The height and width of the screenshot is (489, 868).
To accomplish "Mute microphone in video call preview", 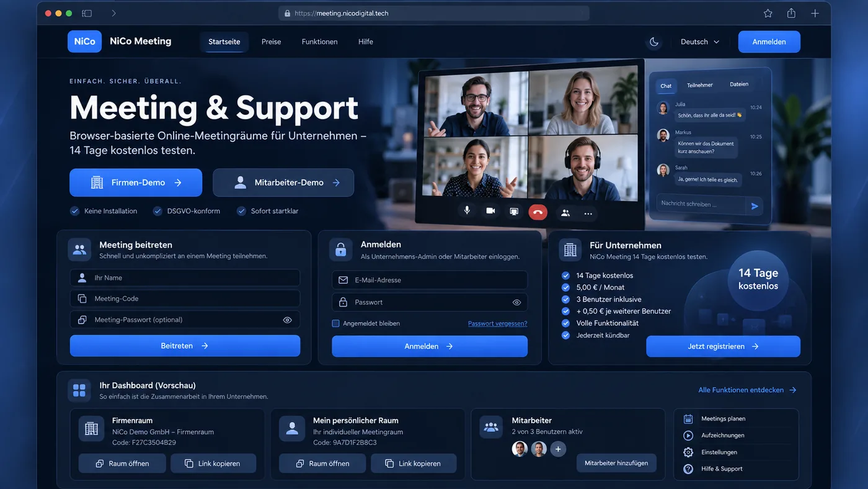I will coord(467,211).
